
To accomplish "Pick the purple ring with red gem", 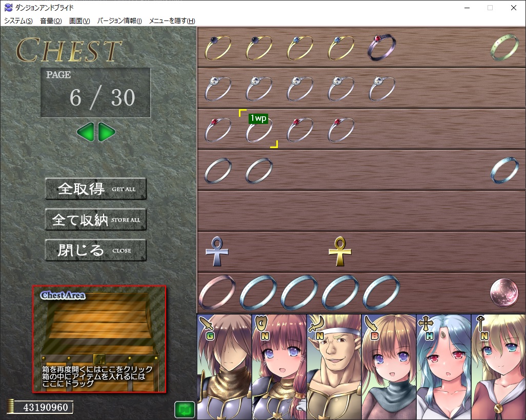I will click(x=382, y=47).
